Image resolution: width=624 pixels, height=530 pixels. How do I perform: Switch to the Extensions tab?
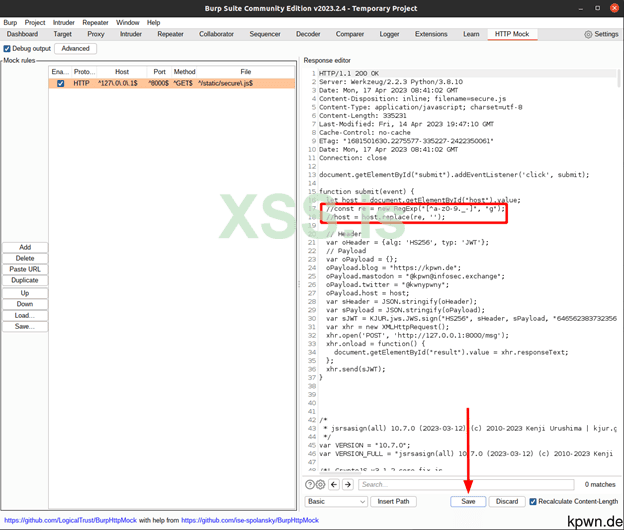coord(431,34)
